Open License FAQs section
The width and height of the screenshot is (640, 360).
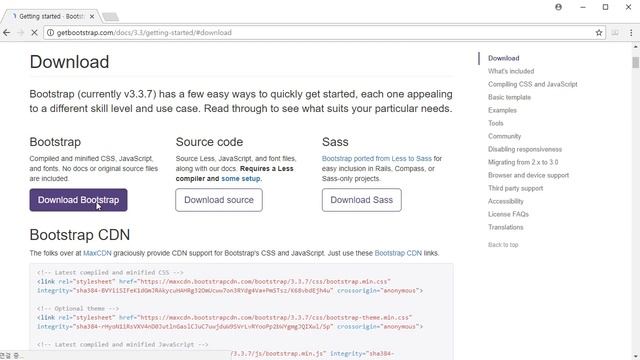(x=509, y=214)
